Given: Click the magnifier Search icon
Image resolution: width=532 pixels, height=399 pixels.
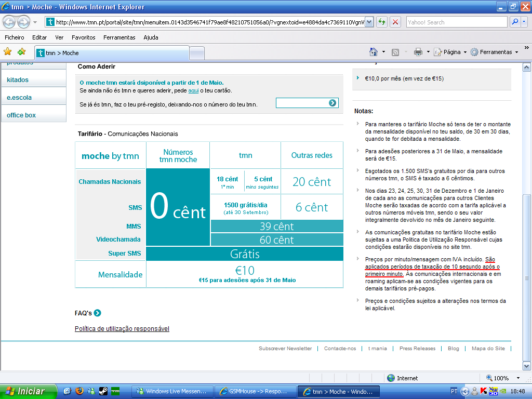Looking at the screenshot, I should (x=515, y=22).
